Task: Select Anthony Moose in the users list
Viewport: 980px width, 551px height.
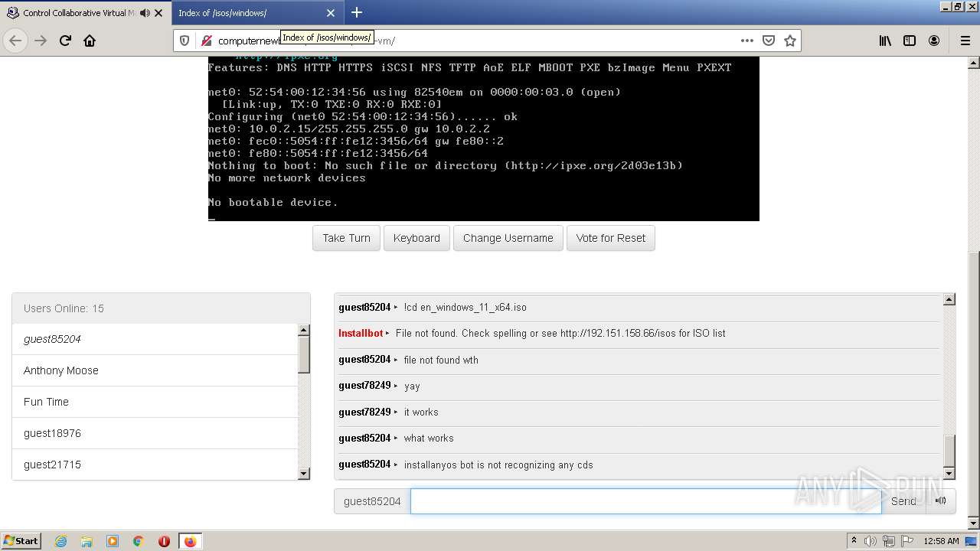Action: pyautogui.click(x=155, y=370)
